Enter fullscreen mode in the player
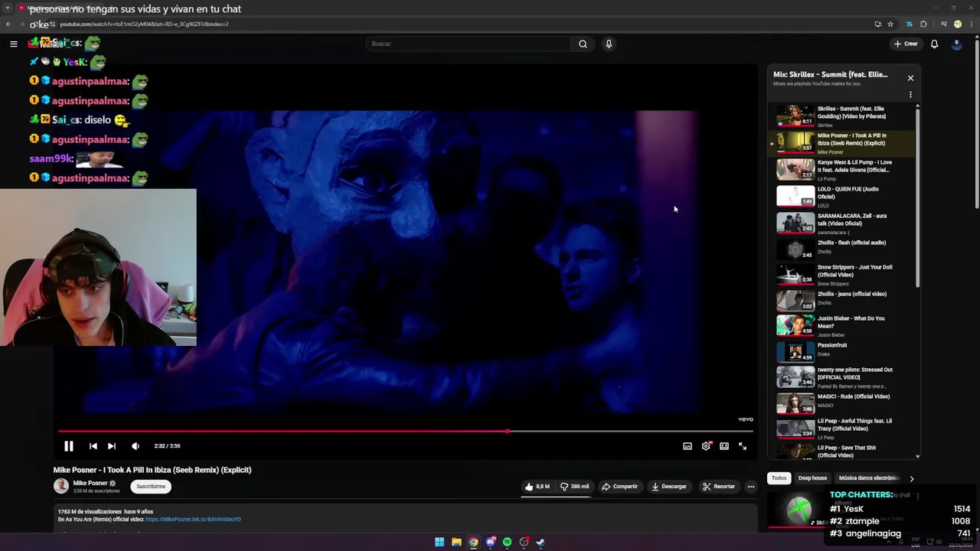The width and height of the screenshot is (980, 551). coord(743,446)
